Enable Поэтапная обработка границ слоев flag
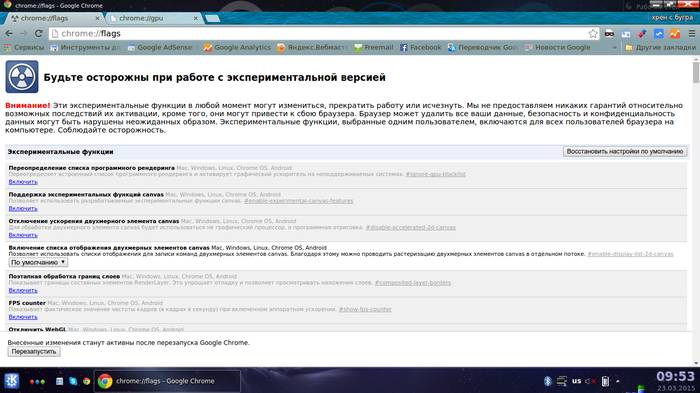 (23, 290)
